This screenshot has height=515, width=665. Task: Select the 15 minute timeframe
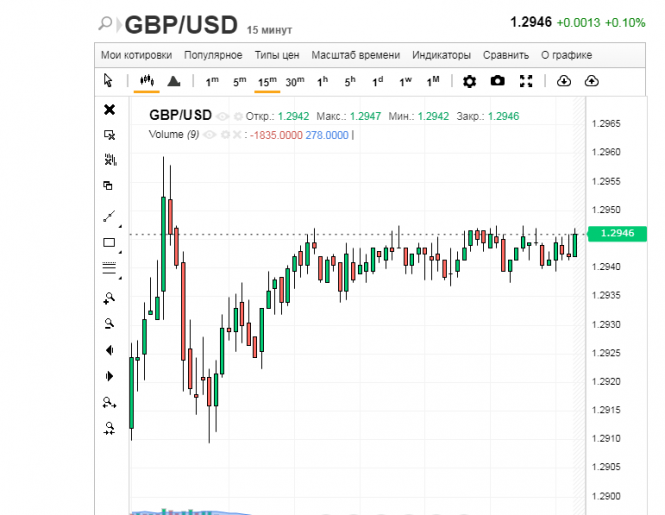267,81
